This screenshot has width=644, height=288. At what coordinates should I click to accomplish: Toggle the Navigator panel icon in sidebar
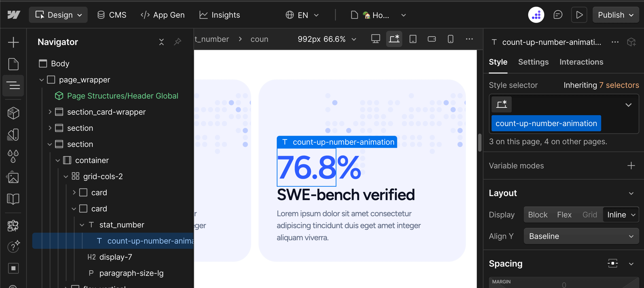[x=13, y=85]
